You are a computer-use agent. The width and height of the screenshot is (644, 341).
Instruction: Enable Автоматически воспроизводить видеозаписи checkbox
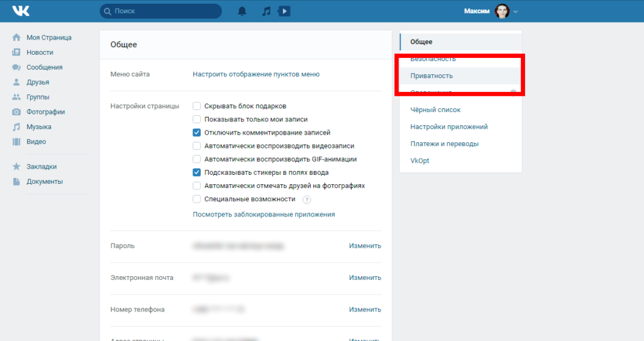point(197,146)
